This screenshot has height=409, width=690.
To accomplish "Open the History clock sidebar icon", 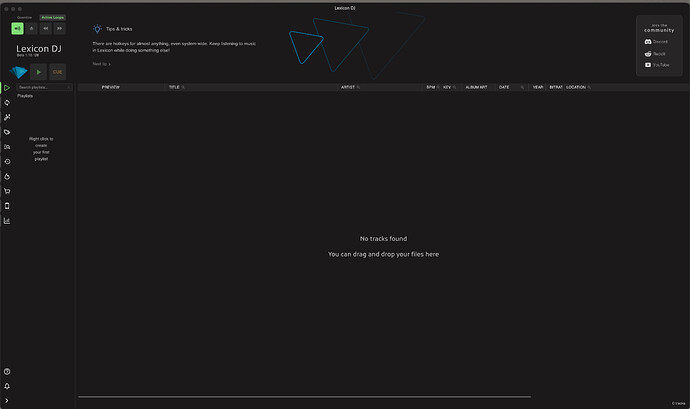I will coord(7,162).
